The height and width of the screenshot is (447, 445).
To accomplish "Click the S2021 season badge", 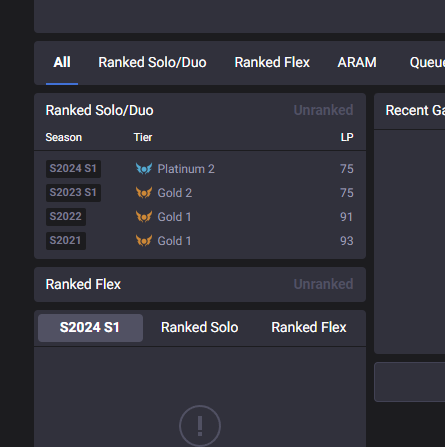I will click(66, 241).
